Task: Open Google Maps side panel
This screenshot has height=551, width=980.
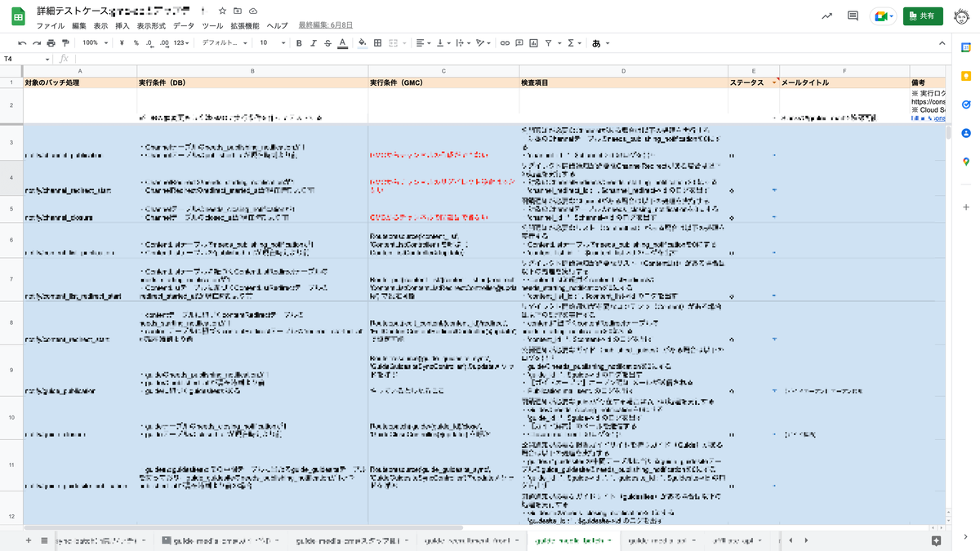Action: (965, 161)
